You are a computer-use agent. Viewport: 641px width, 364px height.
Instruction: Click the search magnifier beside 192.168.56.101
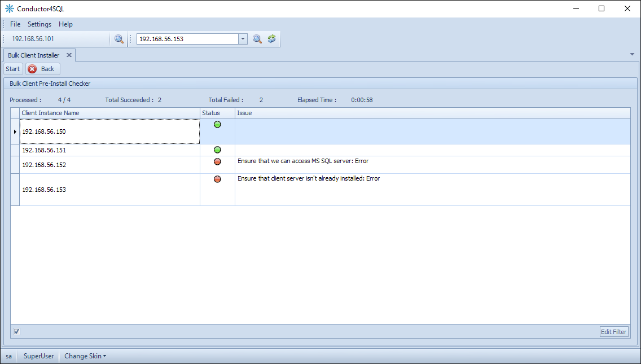[119, 39]
